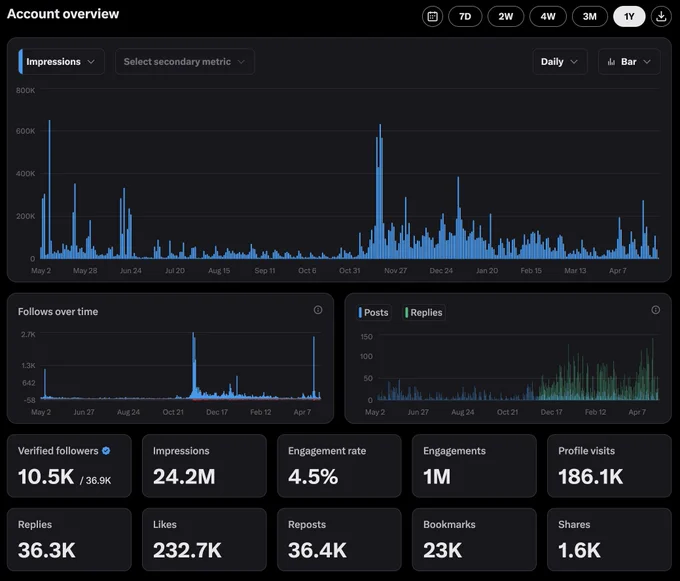Select the 1Y time range
Viewport: 680px width, 581px height.
[x=629, y=16]
